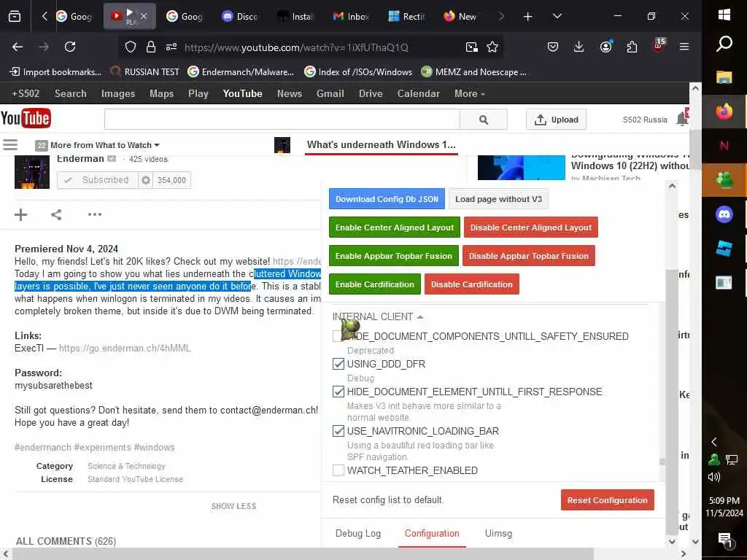Open the Firefox hamburger application menu
This screenshot has width=747, height=560.
(x=684, y=47)
